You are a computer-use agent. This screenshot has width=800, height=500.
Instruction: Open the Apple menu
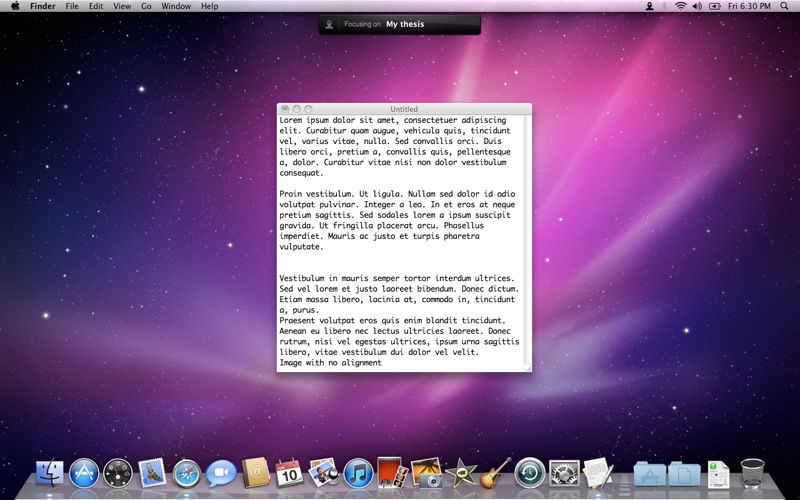click(x=15, y=6)
